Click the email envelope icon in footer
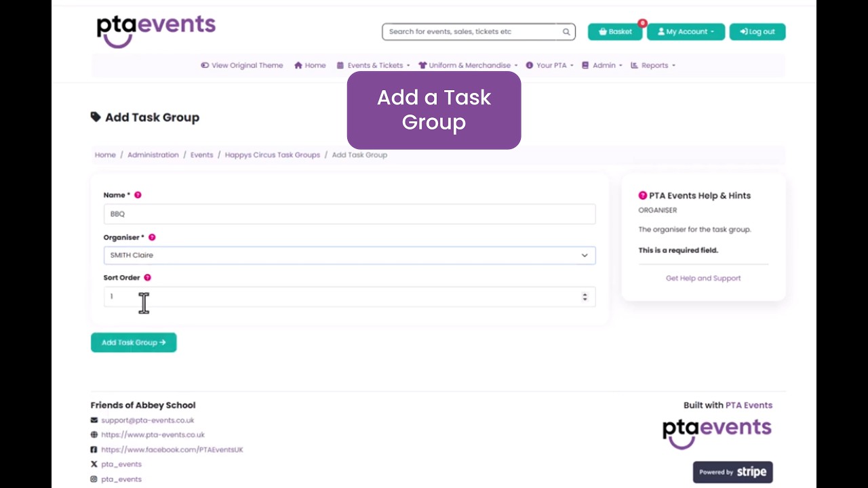868x488 pixels. click(94, 420)
